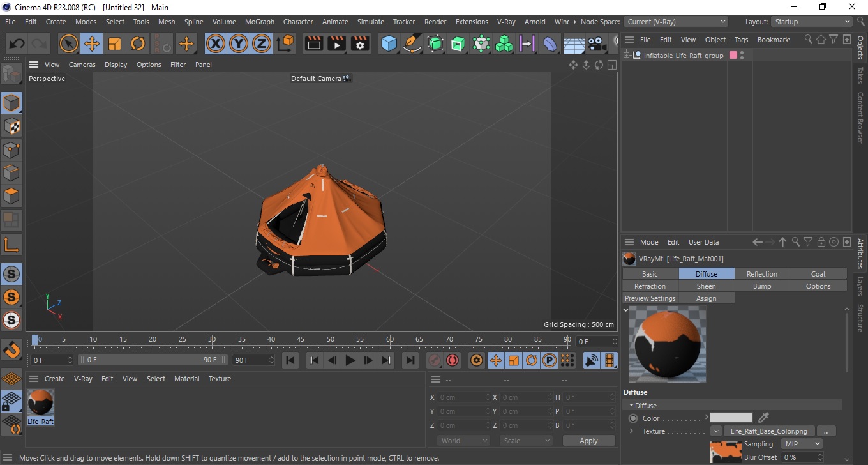Click Life_Raft_Base_Color.png texture button

pos(768,431)
